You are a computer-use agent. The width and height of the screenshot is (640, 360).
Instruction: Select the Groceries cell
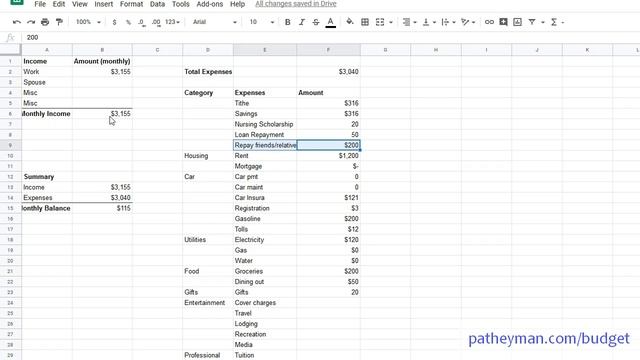pyautogui.click(x=265, y=271)
